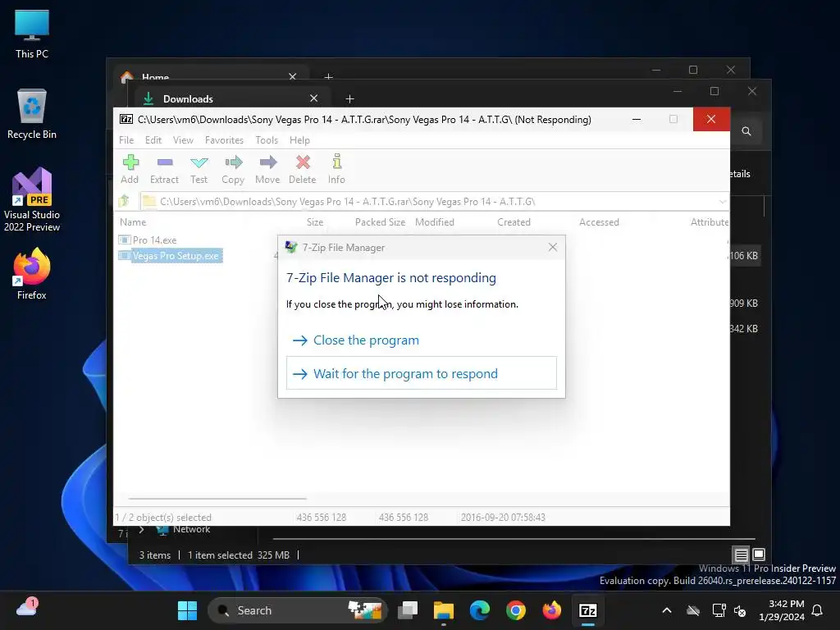Viewport: 840px width, 630px height.
Task: Sort by the Name column header
Action: click(133, 221)
